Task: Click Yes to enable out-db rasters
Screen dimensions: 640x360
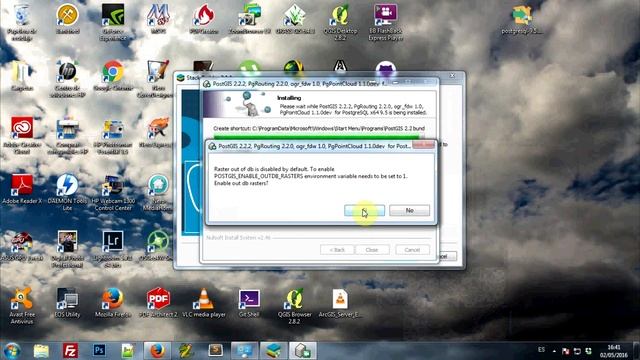Action: click(364, 210)
